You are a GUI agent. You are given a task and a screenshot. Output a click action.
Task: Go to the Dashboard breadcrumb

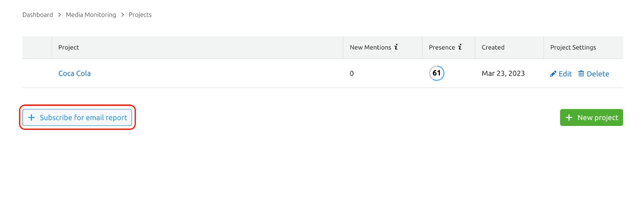38,15
